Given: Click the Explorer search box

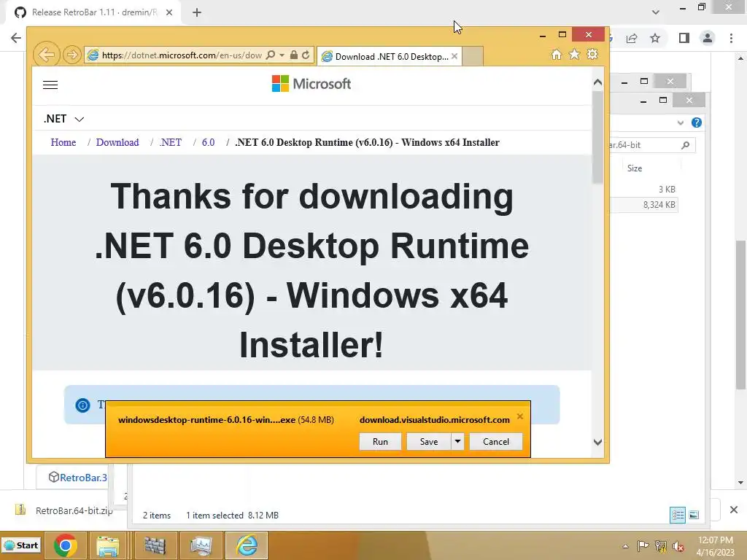Looking at the screenshot, I should tap(652, 145).
